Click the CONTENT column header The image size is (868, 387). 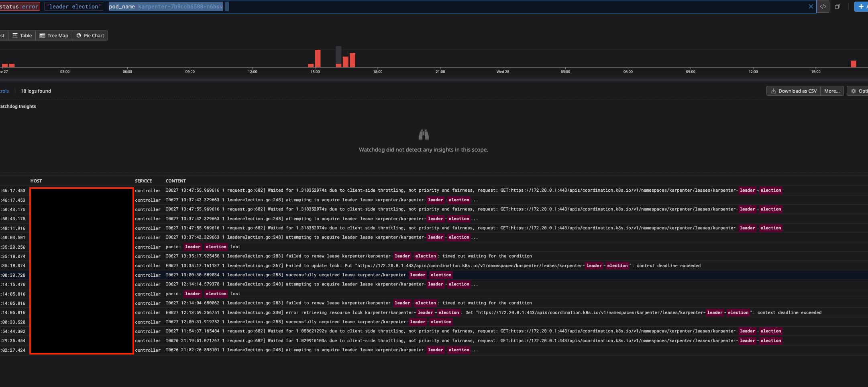pos(175,181)
